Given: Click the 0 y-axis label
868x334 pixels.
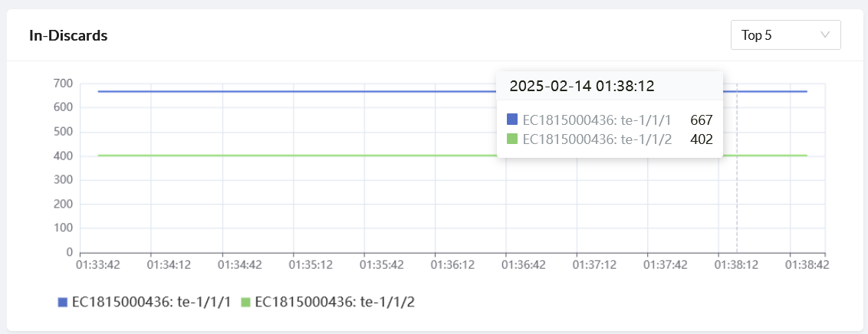Looking at the screenshot, I should pos(69,252).
